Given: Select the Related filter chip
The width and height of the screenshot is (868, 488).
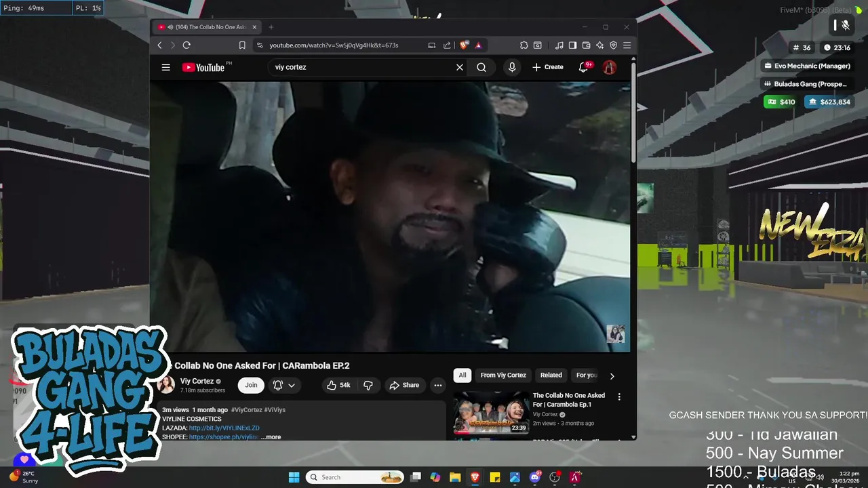Looking at the screenshot, I should tap(551, 375).
